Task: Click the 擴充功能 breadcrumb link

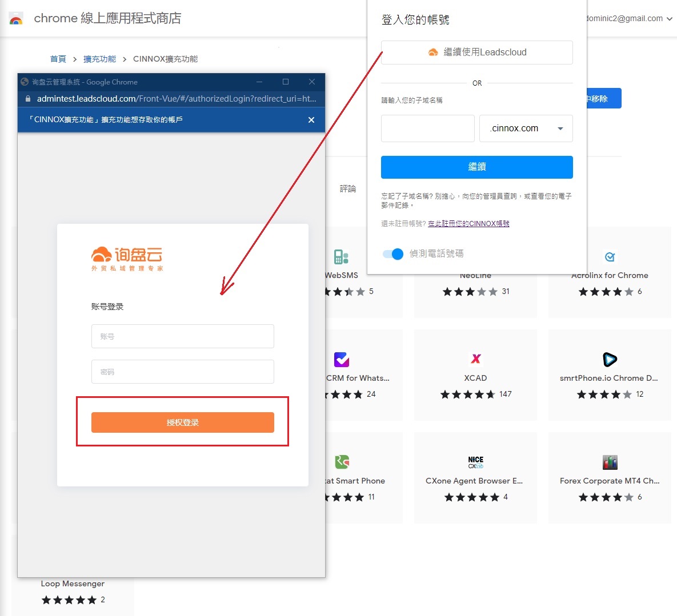Action: click(99, 59)
